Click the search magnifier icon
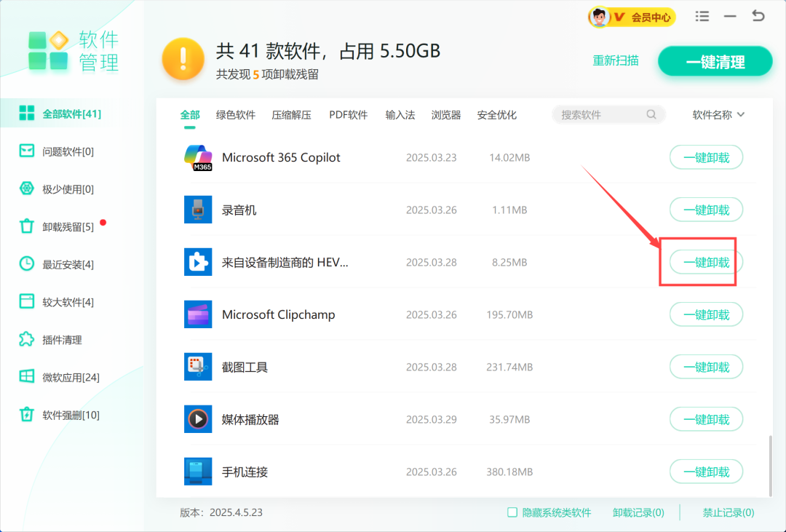Image resolution: width=786 pixels, height=532 pixels. click(651, 114)
